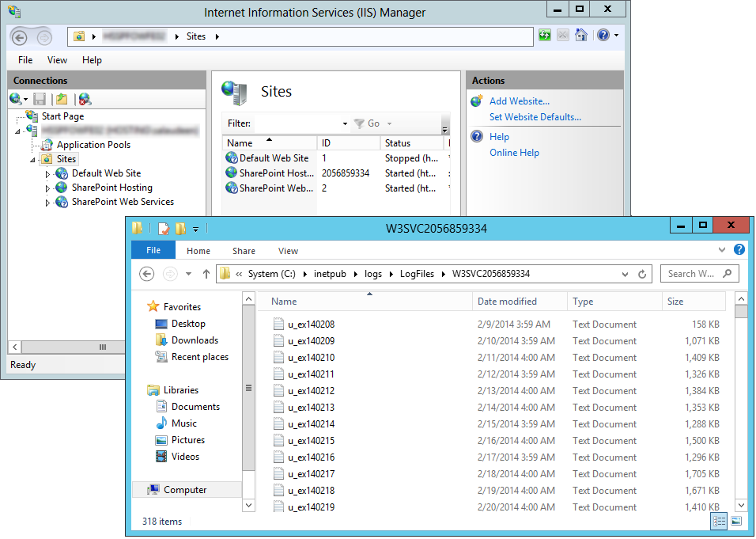Open the View menu in IIS Manager

pos(57,60)
